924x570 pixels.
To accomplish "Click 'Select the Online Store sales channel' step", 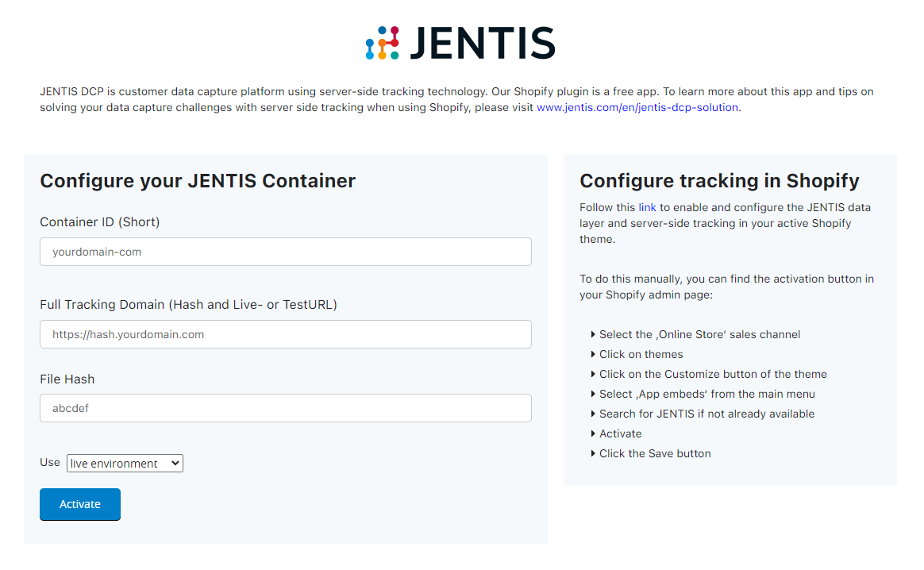I will pos(699,334).
